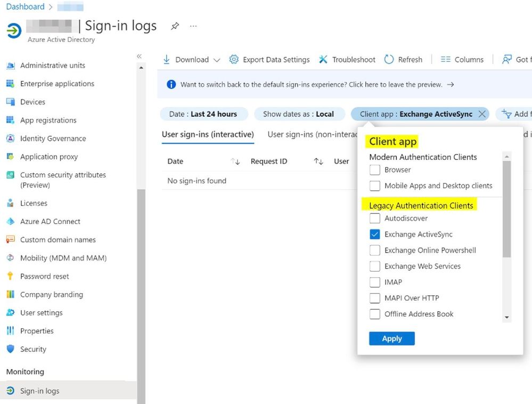Check the MAPI Over HTTP checkbox
Image resolution: width=532 pixels, height=404 pixels.
click(374, 298)
